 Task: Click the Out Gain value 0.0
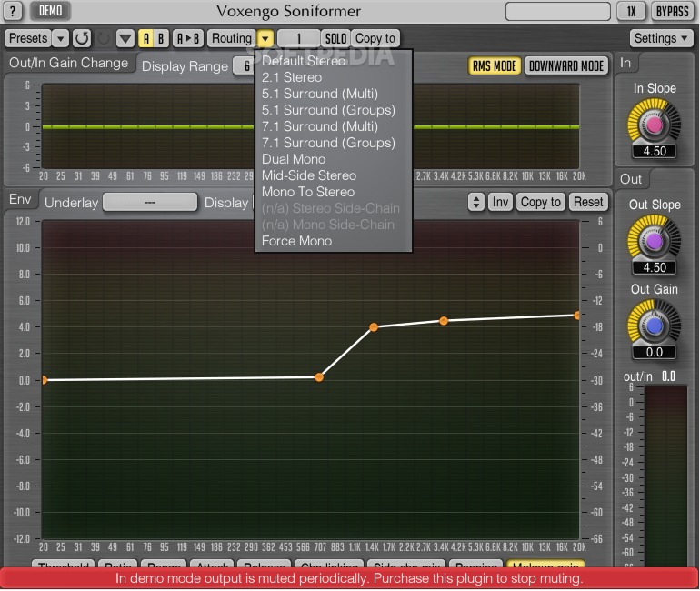[x=654, y=352]
